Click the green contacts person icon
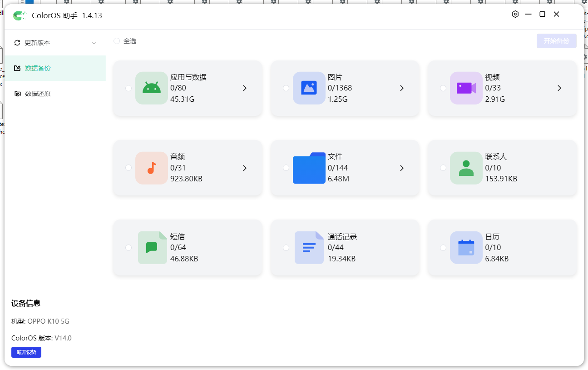Image resolution: width=588 pixels, height=370 pixels. point(466,168)
